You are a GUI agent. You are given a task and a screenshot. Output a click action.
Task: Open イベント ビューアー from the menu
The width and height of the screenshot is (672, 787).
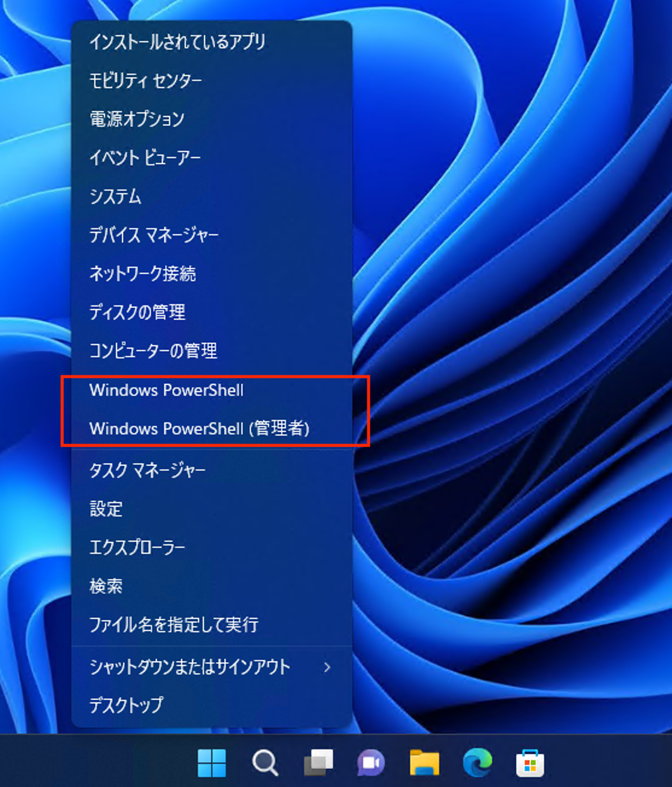(x=145, y=158)
